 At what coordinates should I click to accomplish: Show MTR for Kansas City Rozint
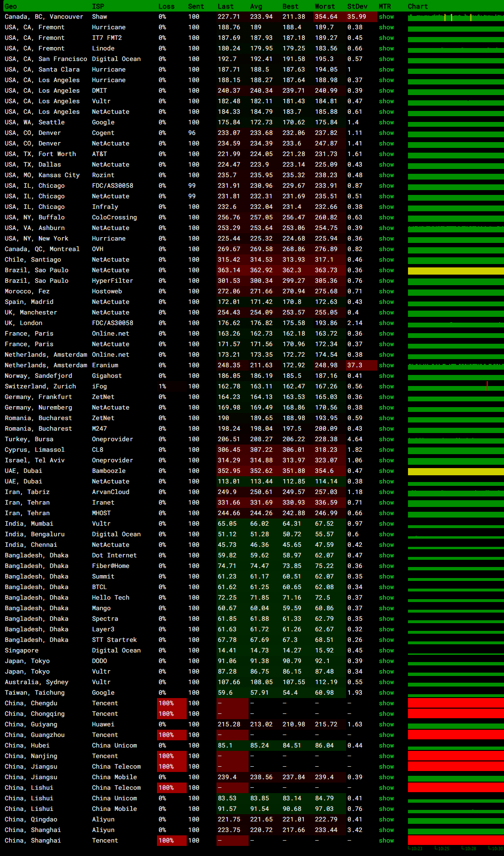pos(386,175)
